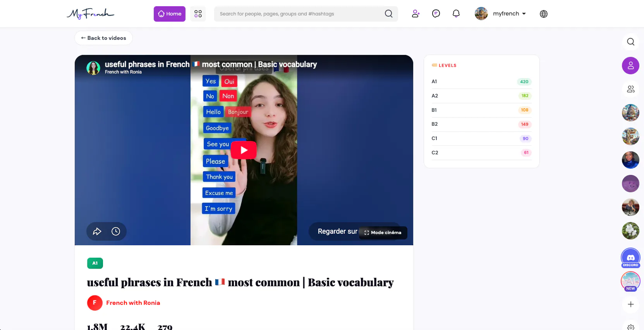Click the 420 count badge for A1
This screenshot has width=644, height=330.
pos(524,82)
